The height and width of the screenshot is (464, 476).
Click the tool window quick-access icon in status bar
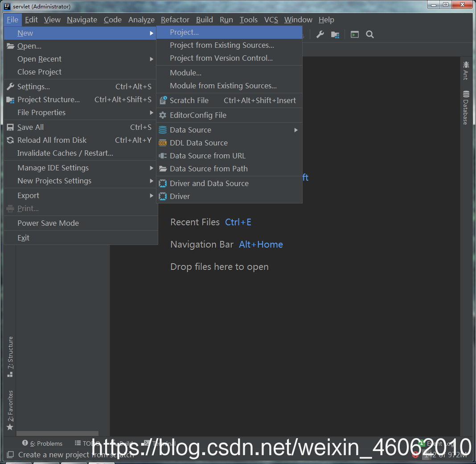10,455
